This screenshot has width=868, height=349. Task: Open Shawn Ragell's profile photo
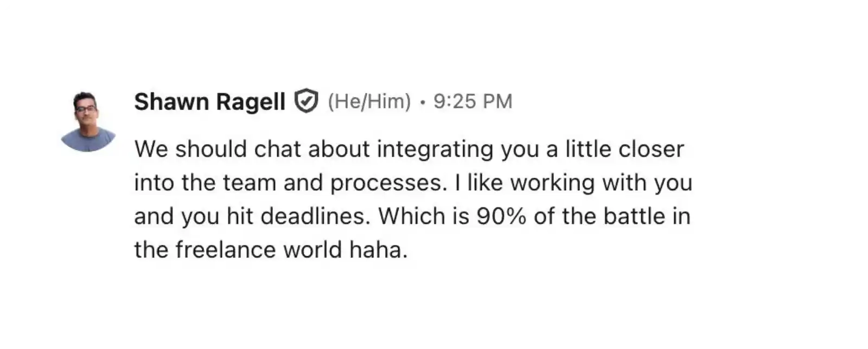pos(88,121)
